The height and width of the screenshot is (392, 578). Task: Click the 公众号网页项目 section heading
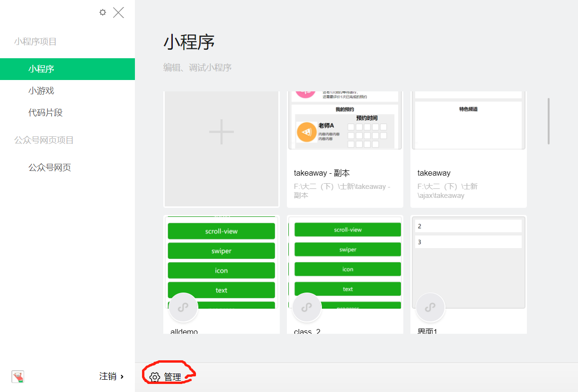coord(44,140)
